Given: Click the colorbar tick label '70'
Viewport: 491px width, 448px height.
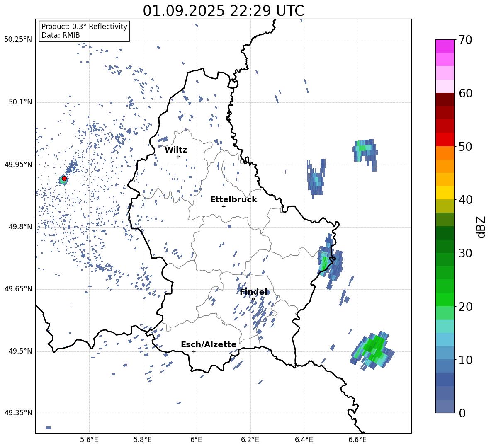Looking at the screenshot, I should pos(466,40).
